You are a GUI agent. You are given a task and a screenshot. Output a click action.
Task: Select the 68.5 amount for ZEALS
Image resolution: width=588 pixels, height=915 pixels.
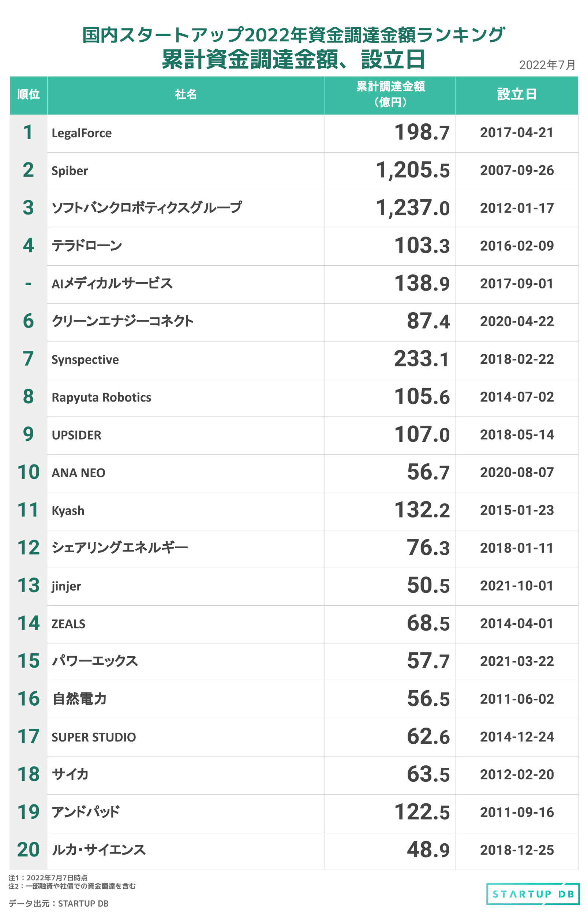[x=428, y=623]
